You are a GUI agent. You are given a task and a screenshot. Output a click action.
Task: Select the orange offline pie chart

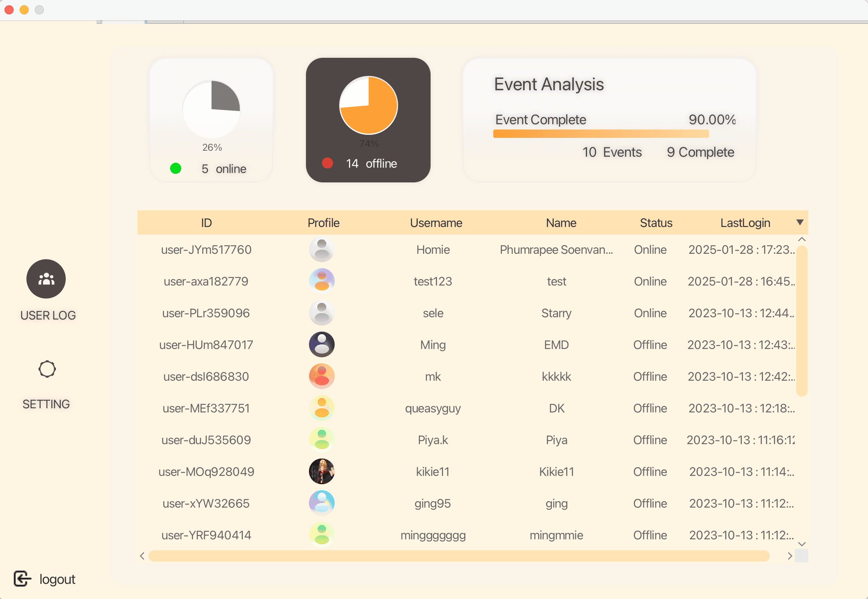tap(369, 105)
